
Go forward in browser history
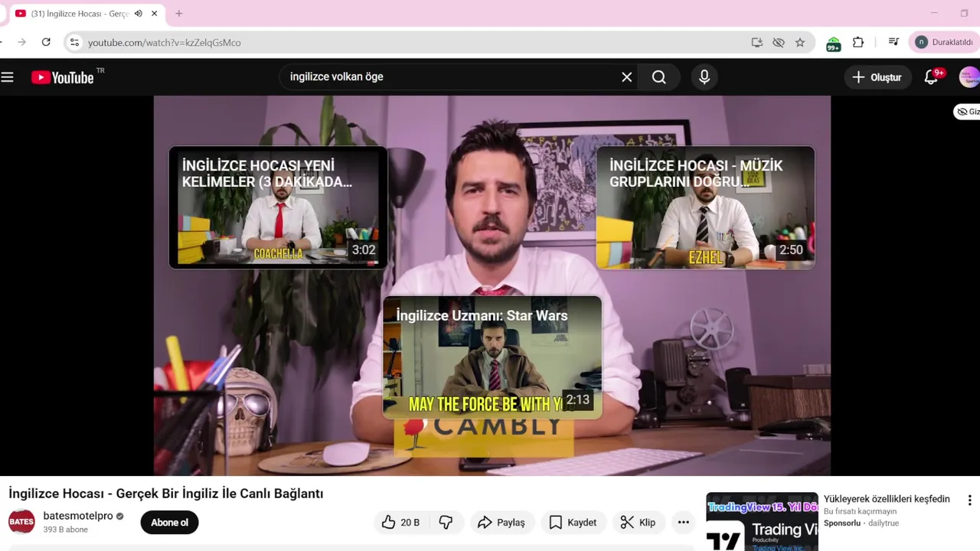pos(21,42)
